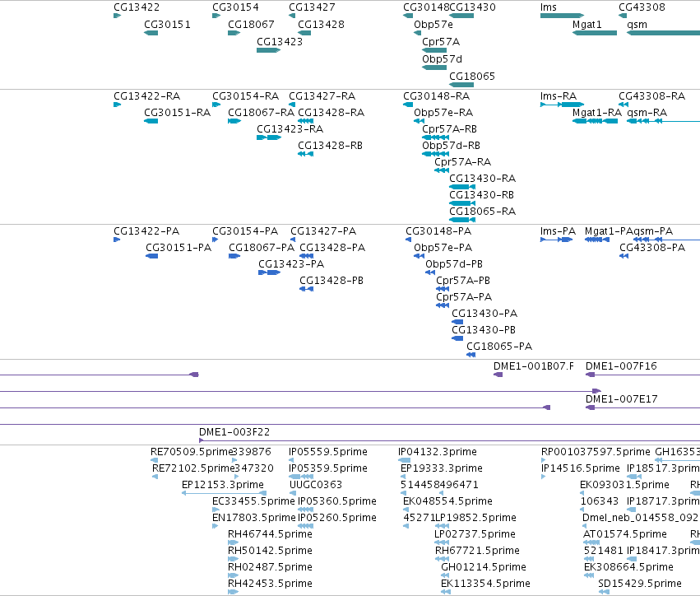
Task: Click transcript Mgat1-RA
Action: tap(595, 121)
